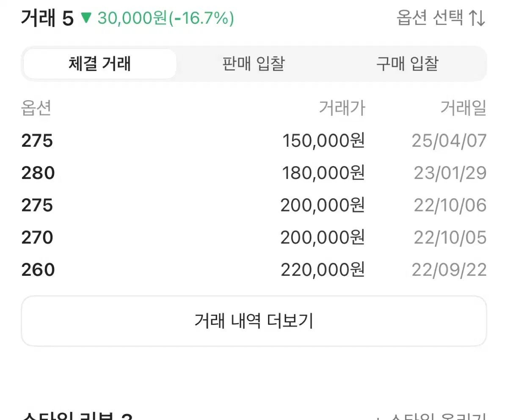Click the green down-triangle price indicator
Screen dimensions: 508x420
coord(86,18)
